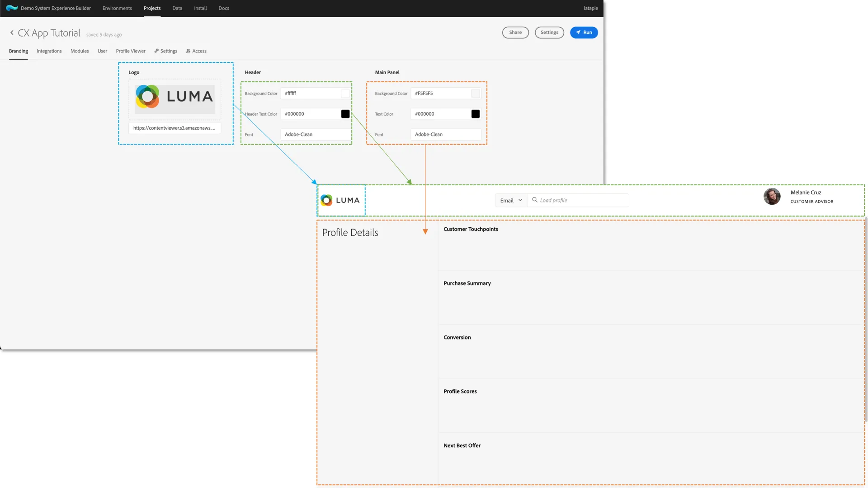
Task: Click the Conversion section heading
Action: (x=457, y=338)
